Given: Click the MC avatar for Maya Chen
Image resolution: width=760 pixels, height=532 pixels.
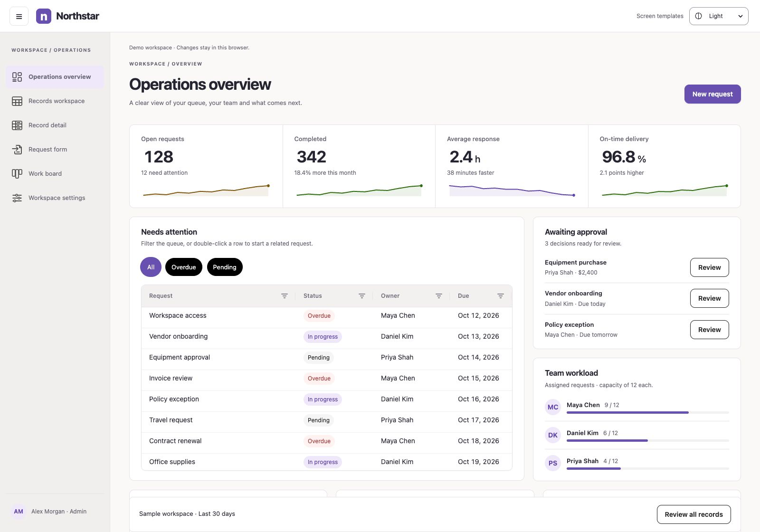Looking at the screenshot, I should pyautogui.click(x=553, y=407).
